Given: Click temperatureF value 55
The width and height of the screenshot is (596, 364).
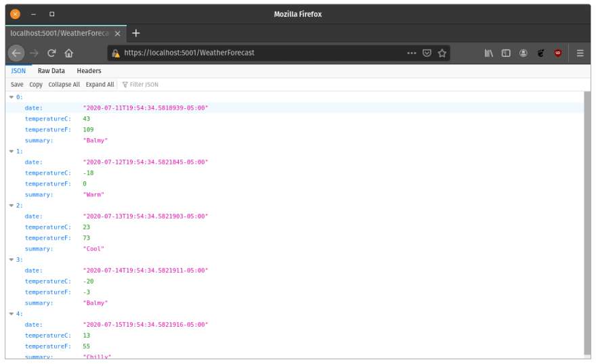Looking at the screenshot, I should tap(87, 346).
